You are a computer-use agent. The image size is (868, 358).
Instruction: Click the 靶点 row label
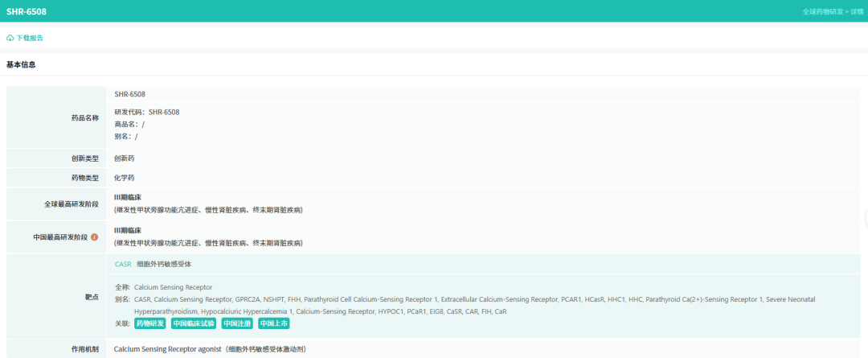(92, 297)
